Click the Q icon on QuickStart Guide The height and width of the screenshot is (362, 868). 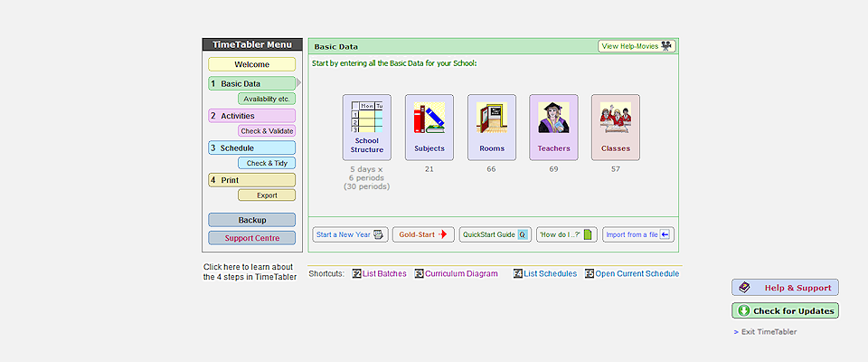tap(522, 234)
